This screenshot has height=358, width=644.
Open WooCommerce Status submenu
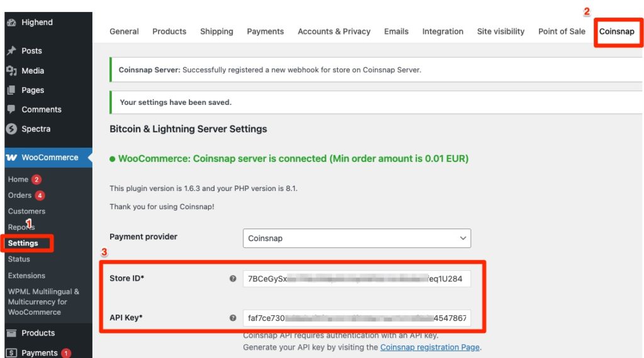[19, 259]
